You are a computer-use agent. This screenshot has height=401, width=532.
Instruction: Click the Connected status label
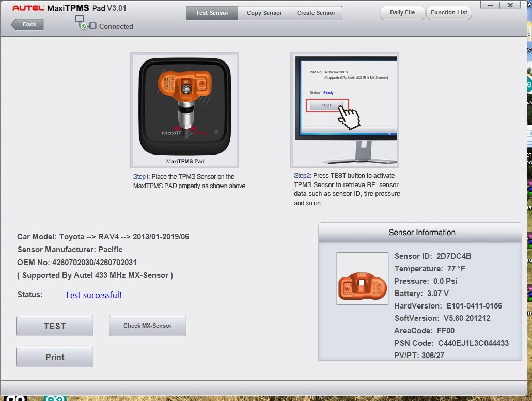(116, 26)
